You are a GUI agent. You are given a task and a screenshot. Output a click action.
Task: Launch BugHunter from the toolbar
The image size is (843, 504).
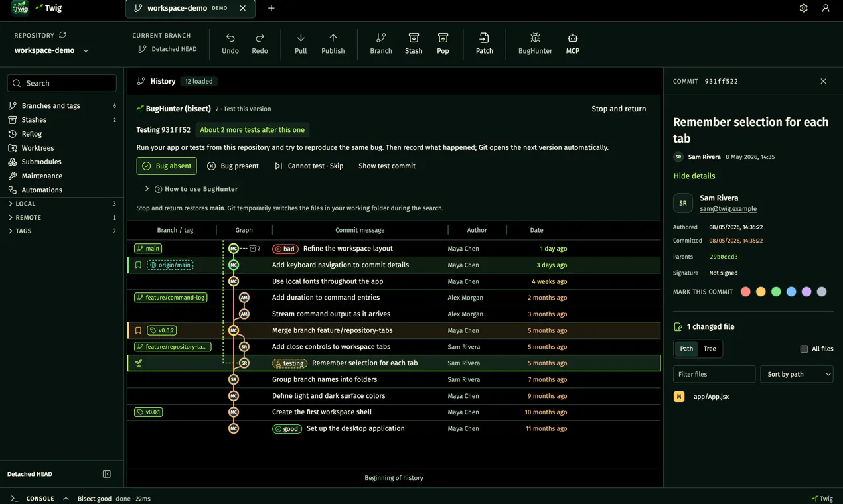pos(535,43)
